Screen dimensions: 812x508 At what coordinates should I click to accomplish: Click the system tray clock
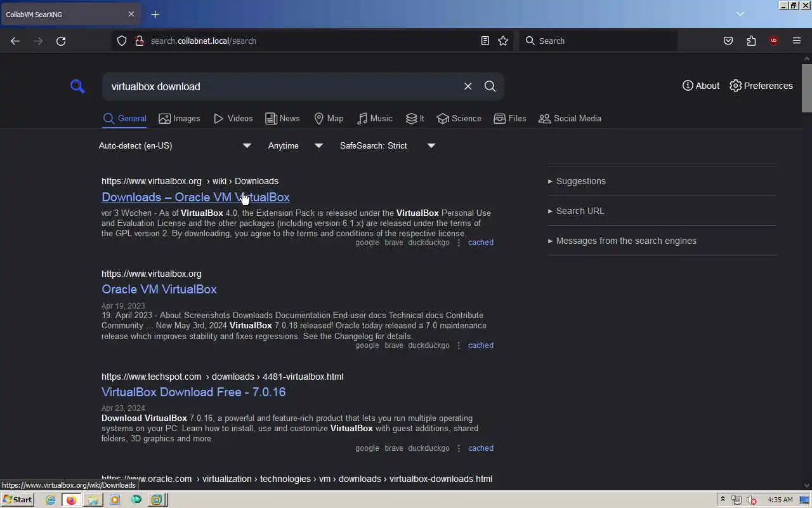pyautogui.click(x=780, y=500)
